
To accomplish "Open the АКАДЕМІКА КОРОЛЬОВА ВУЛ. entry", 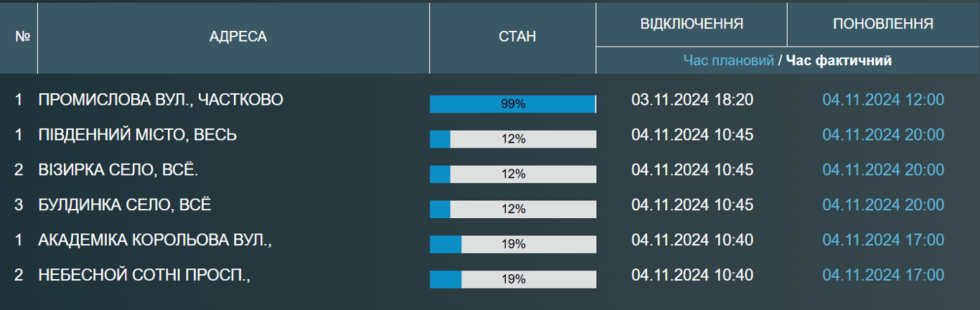I will (x=155, y=240).
